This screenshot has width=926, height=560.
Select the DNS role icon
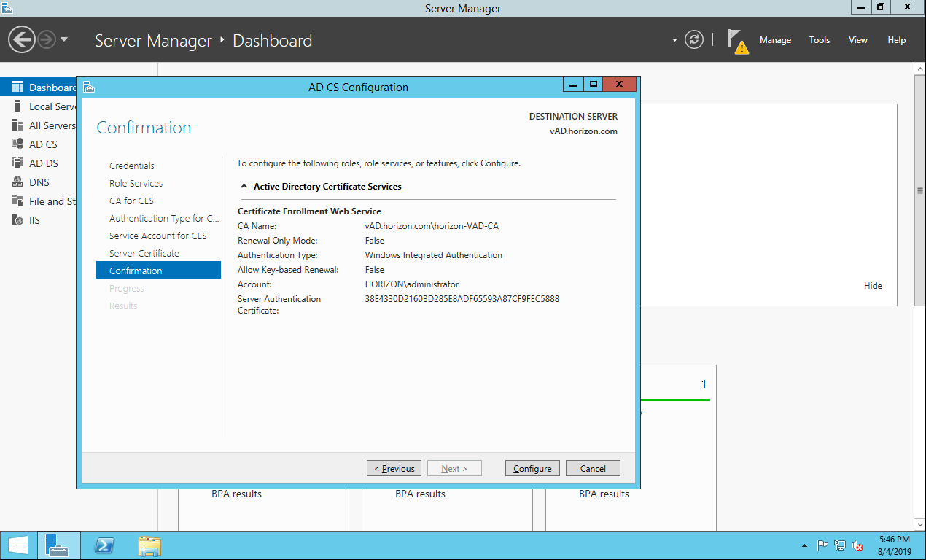tap(17, 182)
